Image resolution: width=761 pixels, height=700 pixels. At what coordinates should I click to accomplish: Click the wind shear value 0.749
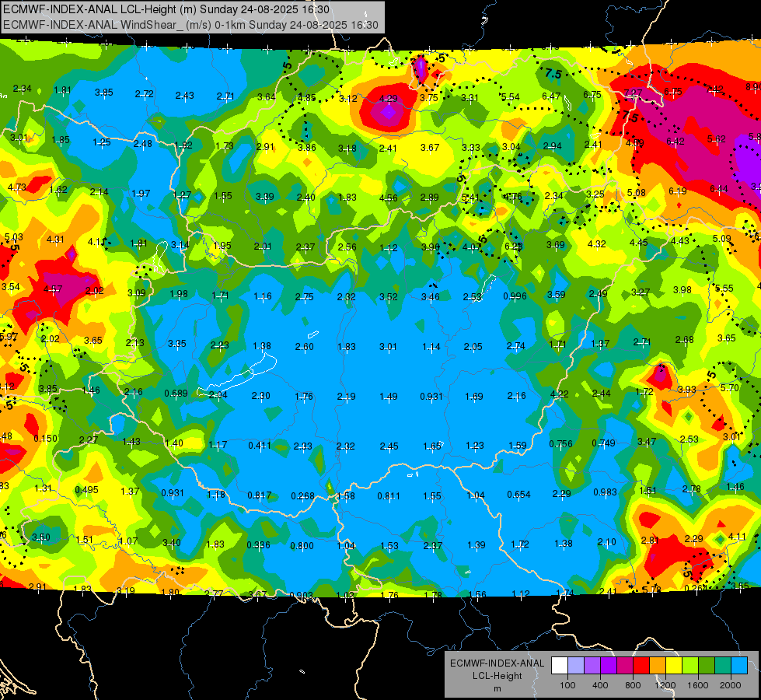[x=604, y=443]
